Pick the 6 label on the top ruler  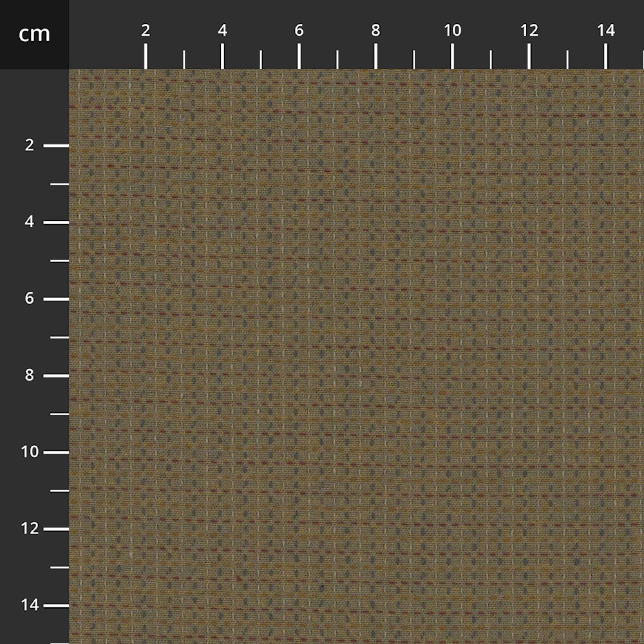299,30
